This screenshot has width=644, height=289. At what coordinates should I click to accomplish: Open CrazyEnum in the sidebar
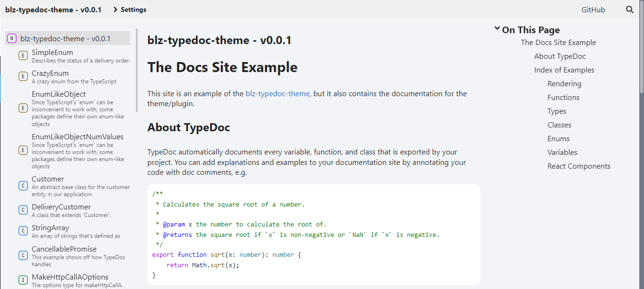pyautogui.click(x=50, y=73)
